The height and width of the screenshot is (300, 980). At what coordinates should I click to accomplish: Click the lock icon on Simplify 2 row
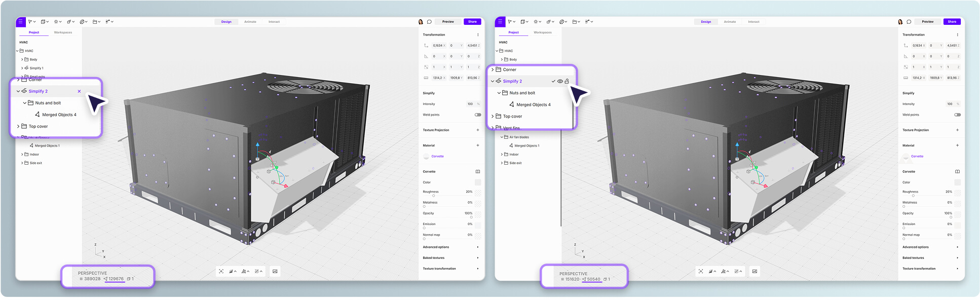pos(567,81)
